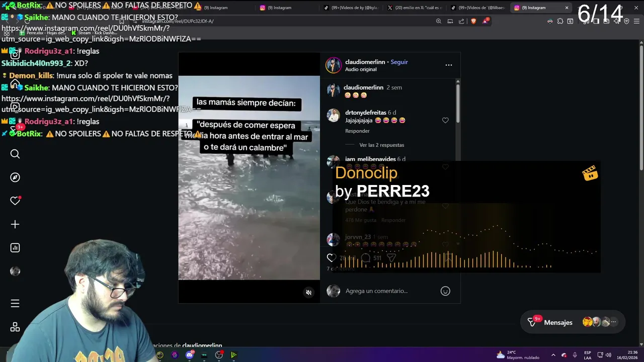Open the browser extensions puzzle icon
The image size is (644, 362).
click(x=560, y=21)
